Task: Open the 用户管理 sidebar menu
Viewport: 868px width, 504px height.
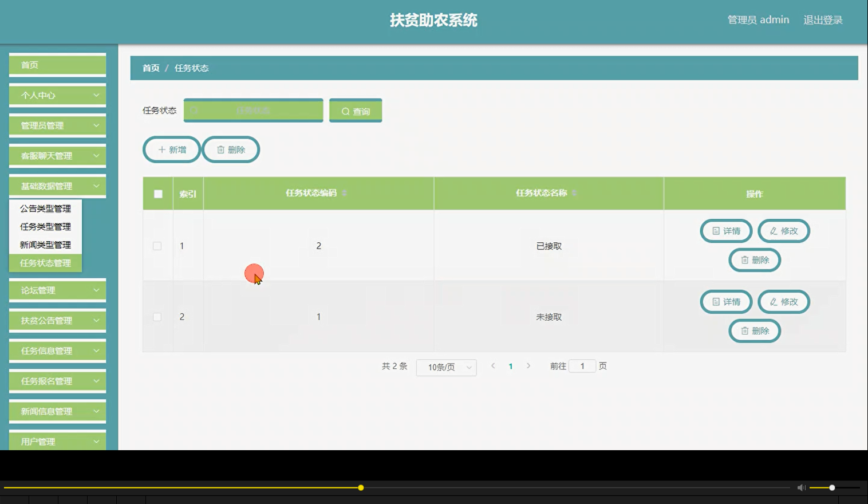Action: (57, 441)
